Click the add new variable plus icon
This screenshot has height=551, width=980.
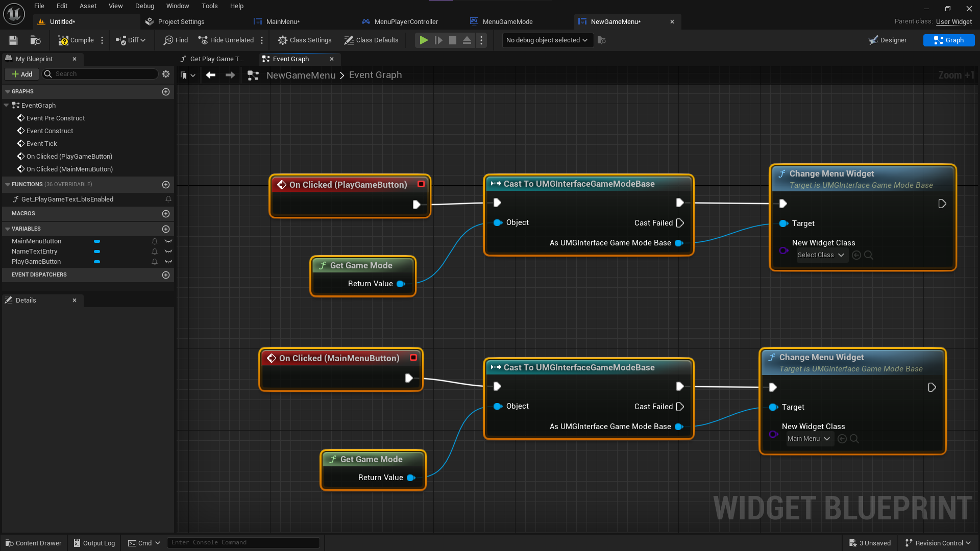(166, 229)
